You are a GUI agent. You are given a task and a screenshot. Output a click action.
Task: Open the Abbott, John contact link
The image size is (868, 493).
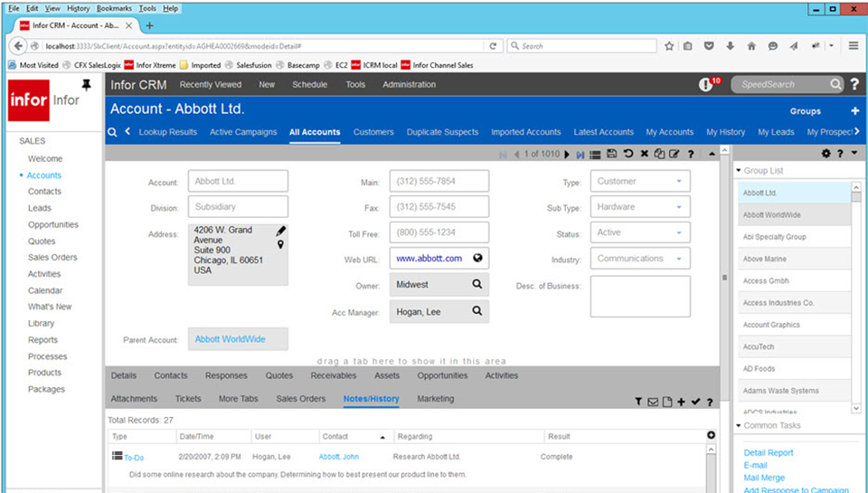[x=339, y=457]
